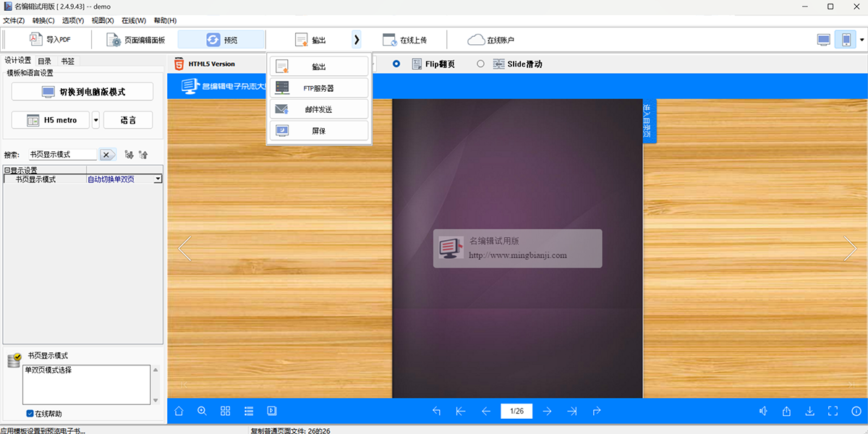Click the 语言 button
The width and height of the screenshot is (868, 434).
[128, 120]
